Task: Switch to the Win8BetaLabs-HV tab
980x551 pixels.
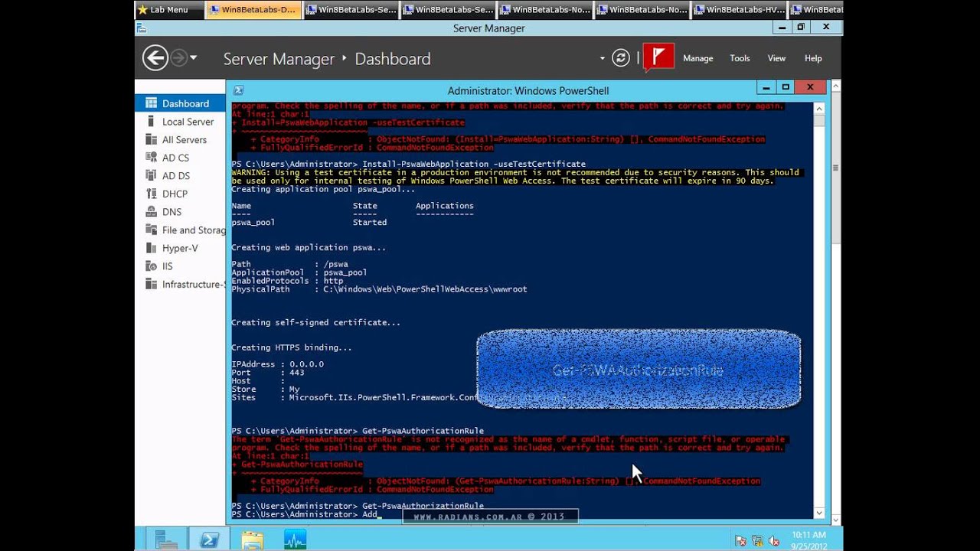Action: pos(739,10)
